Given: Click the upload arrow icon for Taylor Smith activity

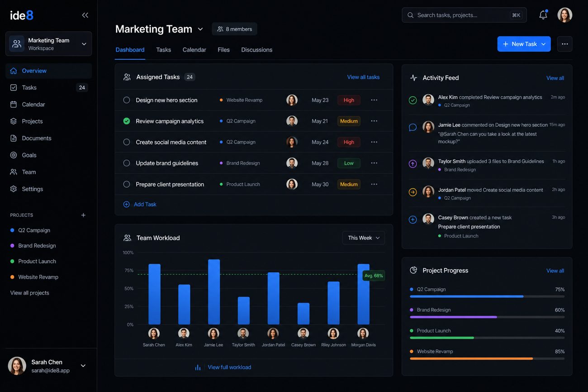Looking at the screenshot, I should (413, 164).
